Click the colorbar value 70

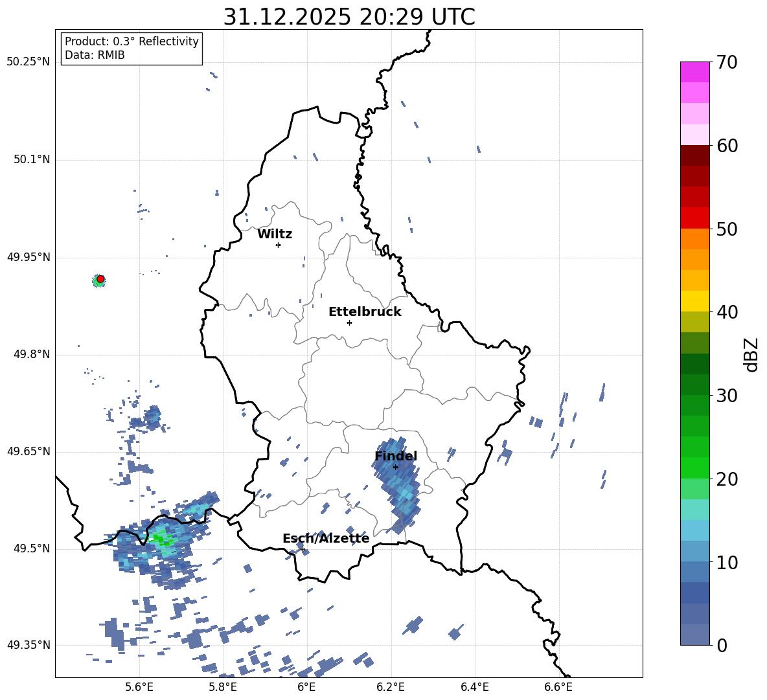click(727, 62)
